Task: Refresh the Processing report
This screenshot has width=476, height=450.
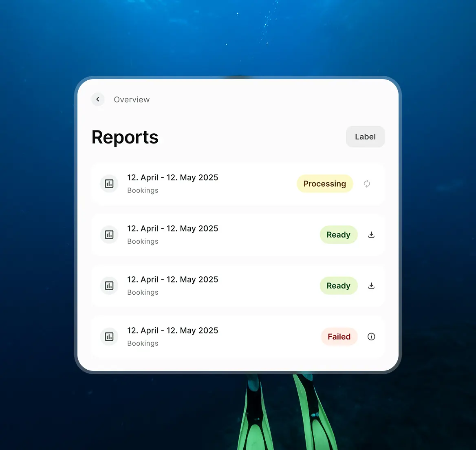Action: 366,184
